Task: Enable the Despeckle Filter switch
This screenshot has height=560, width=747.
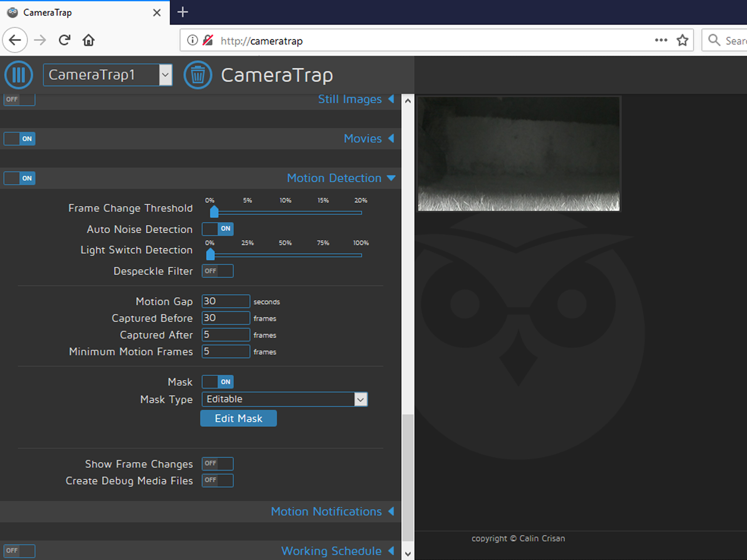Action: [218, 271]
